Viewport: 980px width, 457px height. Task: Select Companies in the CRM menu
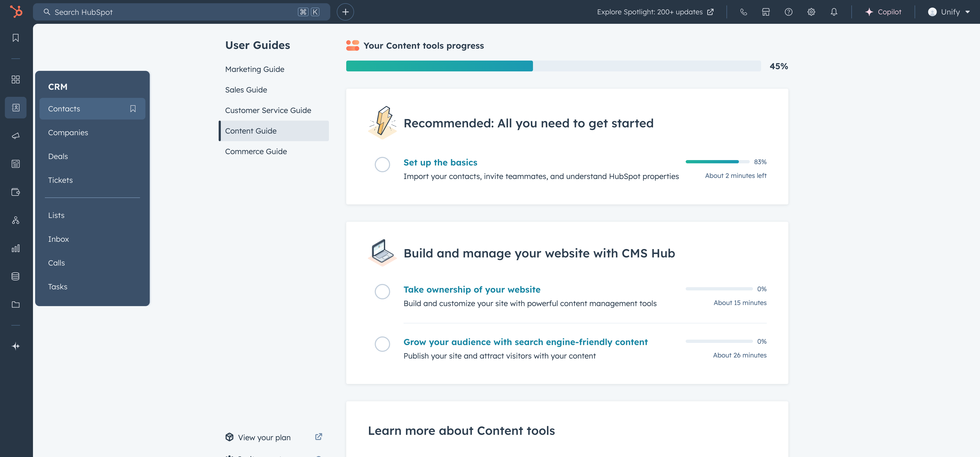click(x=68, y=133)
